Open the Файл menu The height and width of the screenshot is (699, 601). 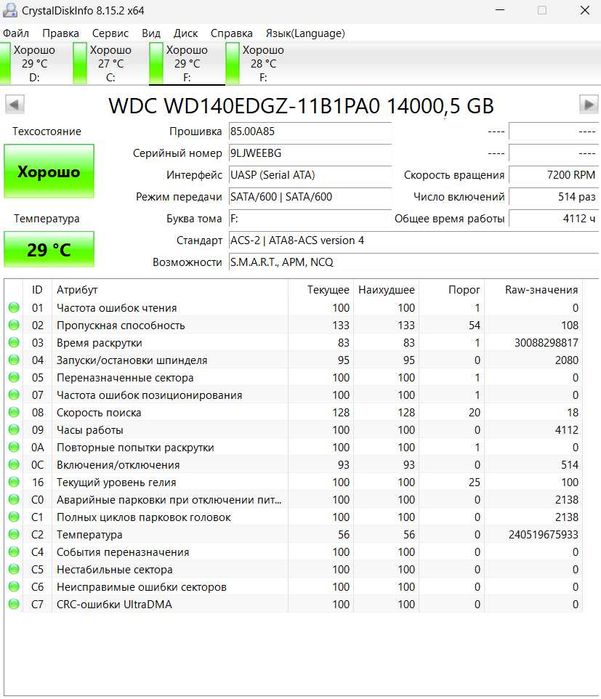point(16,33)
